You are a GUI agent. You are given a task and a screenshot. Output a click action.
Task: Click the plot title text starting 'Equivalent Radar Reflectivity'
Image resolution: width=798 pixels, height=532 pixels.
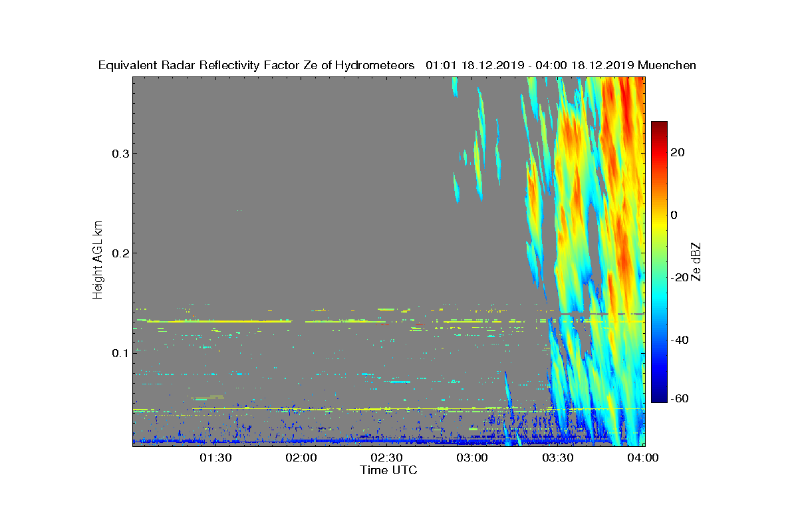pos(397,65)
